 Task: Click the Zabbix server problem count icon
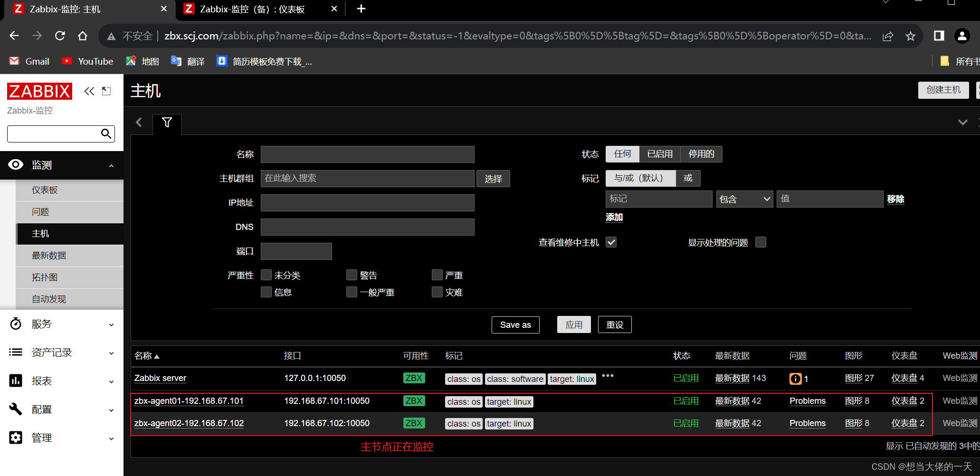[795, 379]
